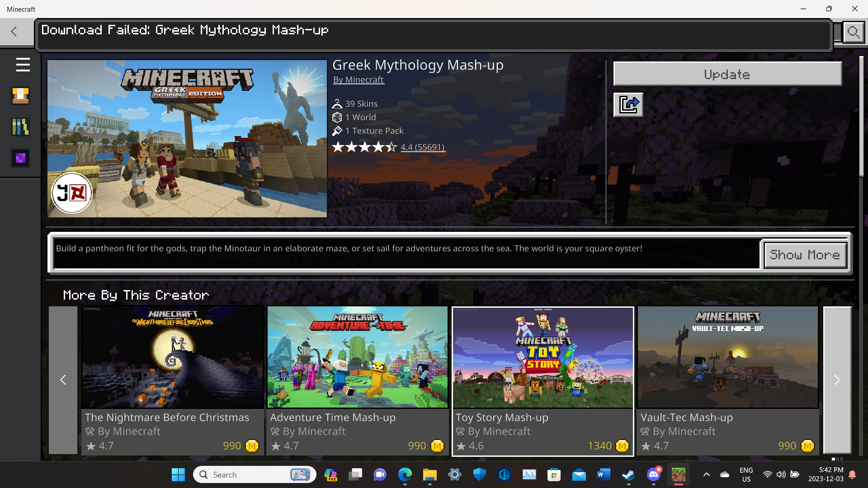868x488 pixels.
Task: Click the vertical scrollbar on the right edge
Action: coord(861,117)
